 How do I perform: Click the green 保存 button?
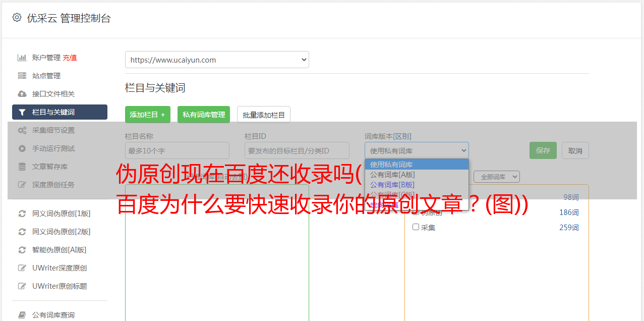tap(543, 150)
